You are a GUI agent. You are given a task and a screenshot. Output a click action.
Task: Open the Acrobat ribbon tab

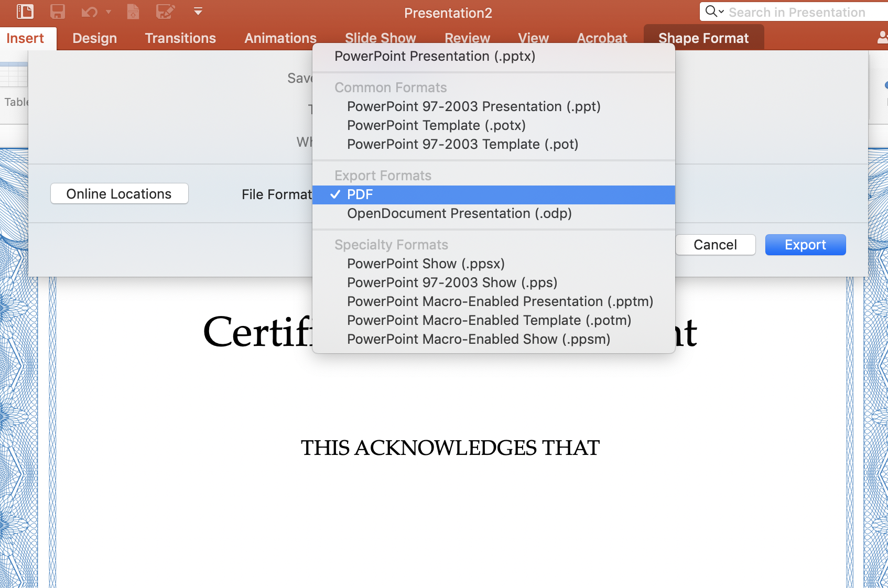(x=602, y=38)
